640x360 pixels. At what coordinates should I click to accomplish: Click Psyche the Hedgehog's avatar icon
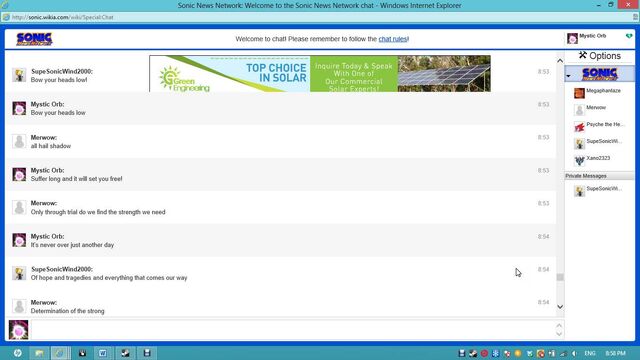pos(579,127)
